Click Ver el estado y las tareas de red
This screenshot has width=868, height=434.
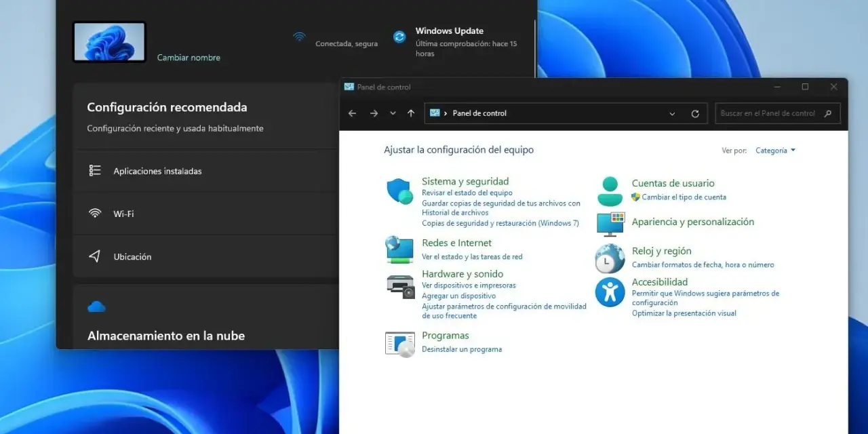click(x=472, y=257)
